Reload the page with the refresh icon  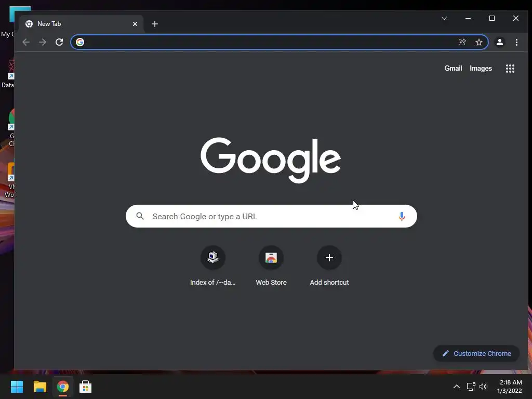59,42
